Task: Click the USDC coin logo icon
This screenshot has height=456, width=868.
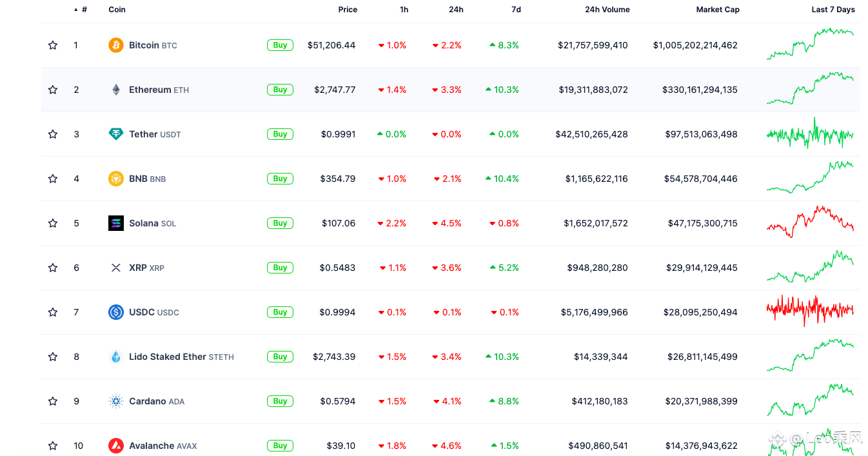Action: pyautogui.click(x=116, y=312)
